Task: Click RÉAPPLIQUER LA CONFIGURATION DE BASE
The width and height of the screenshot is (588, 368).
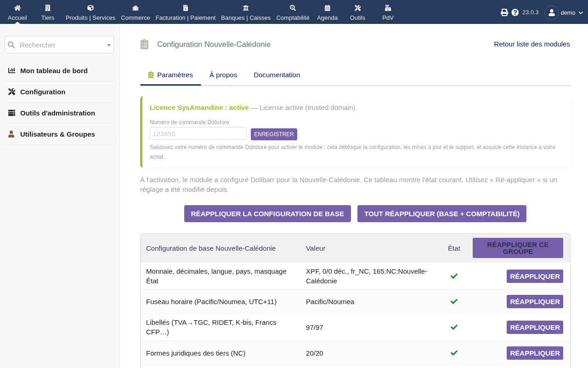Action: pyautogui.click(x=267, y=214)
